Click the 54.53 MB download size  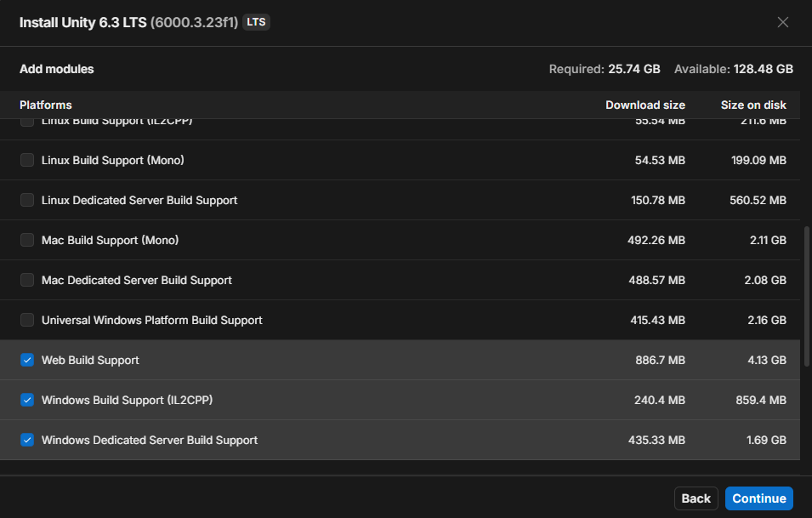pyautogui.click(x=660, y=160)
